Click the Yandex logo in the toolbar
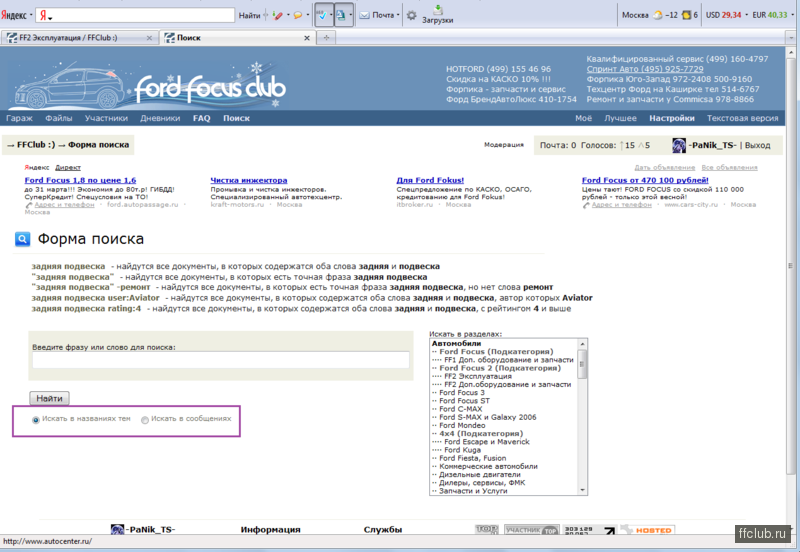Viewport: 800px width, 552px height. (x=13, y=15)
